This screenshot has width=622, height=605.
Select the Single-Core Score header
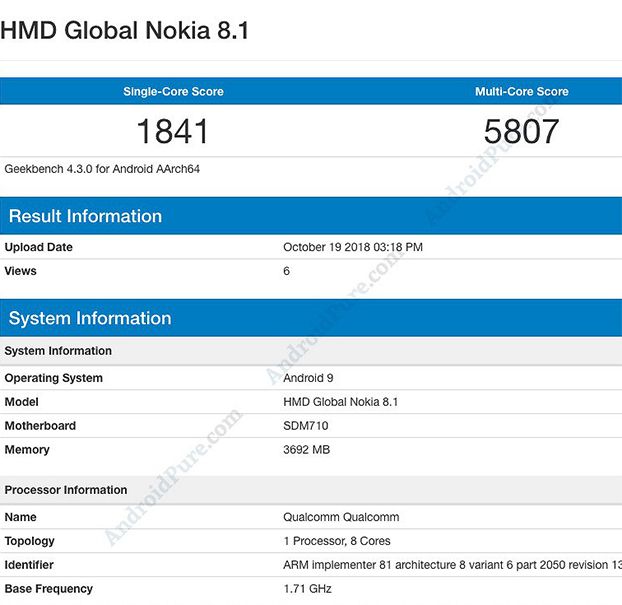(173, 92)
